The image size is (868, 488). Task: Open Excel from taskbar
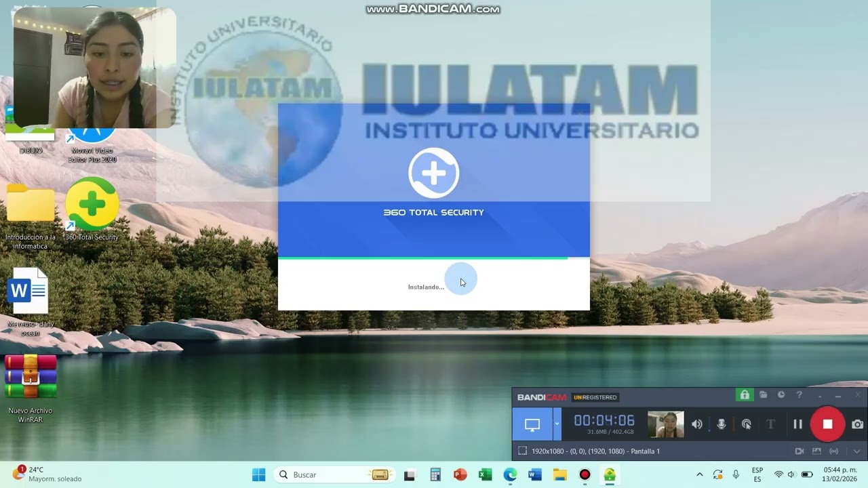pos(485,474)
